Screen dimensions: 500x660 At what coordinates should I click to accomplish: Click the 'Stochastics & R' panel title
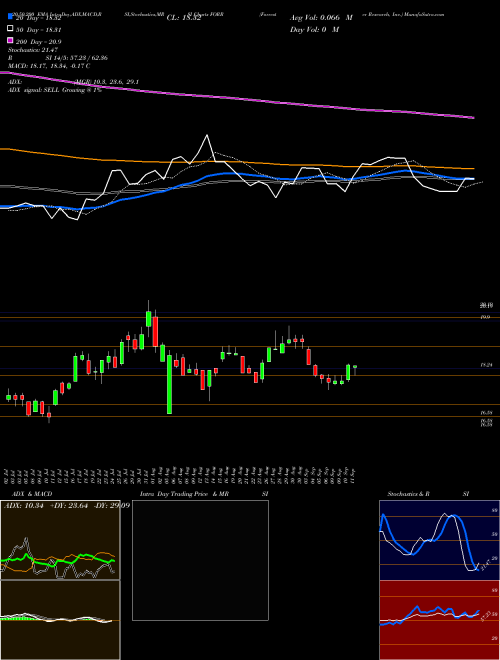[x=408, y=494]
